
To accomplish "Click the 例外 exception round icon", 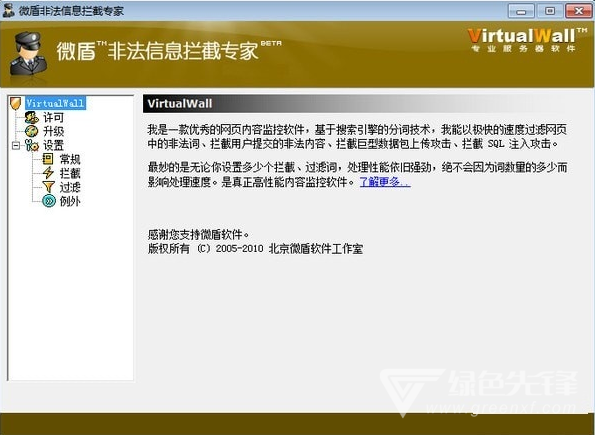I will [49, 201].
